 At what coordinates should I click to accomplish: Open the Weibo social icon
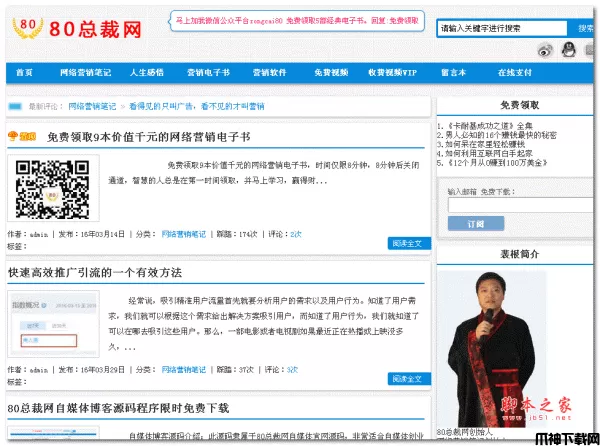coord(545,50)
